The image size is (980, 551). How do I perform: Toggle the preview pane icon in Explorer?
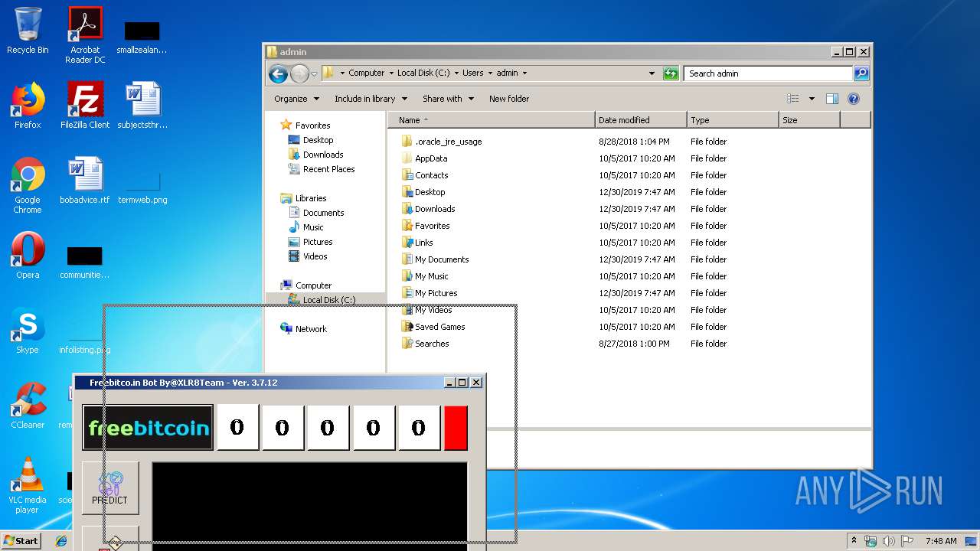(x=832, y=99)
